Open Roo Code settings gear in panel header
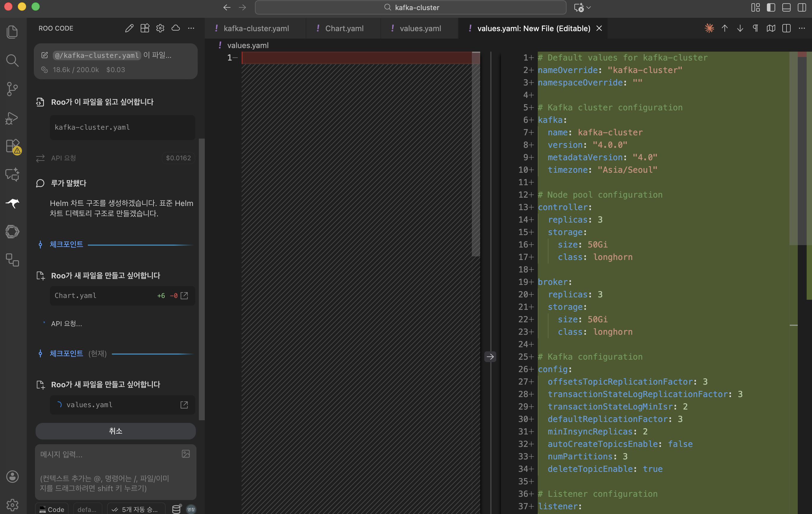This screenshot has width=812, height=514. point(160,28)
